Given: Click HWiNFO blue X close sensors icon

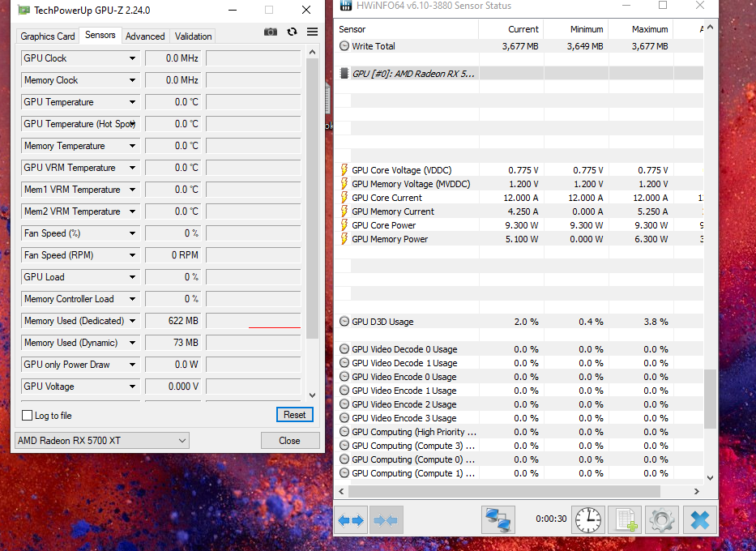Looking at the screenshot, I should (699, 519).
